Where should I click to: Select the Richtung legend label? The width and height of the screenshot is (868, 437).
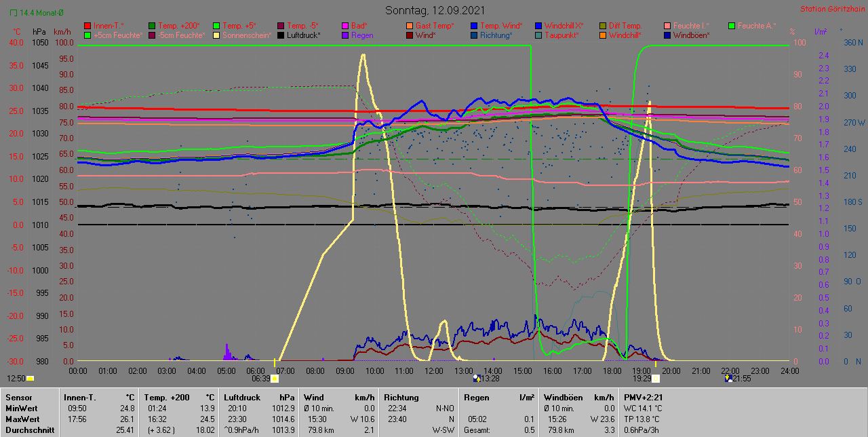[x=496, y=35]
